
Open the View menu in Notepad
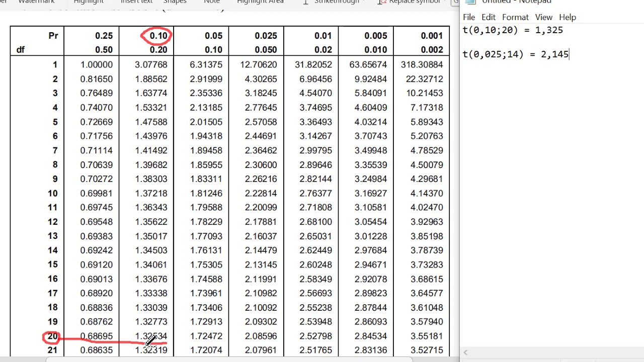coord(544,17)
